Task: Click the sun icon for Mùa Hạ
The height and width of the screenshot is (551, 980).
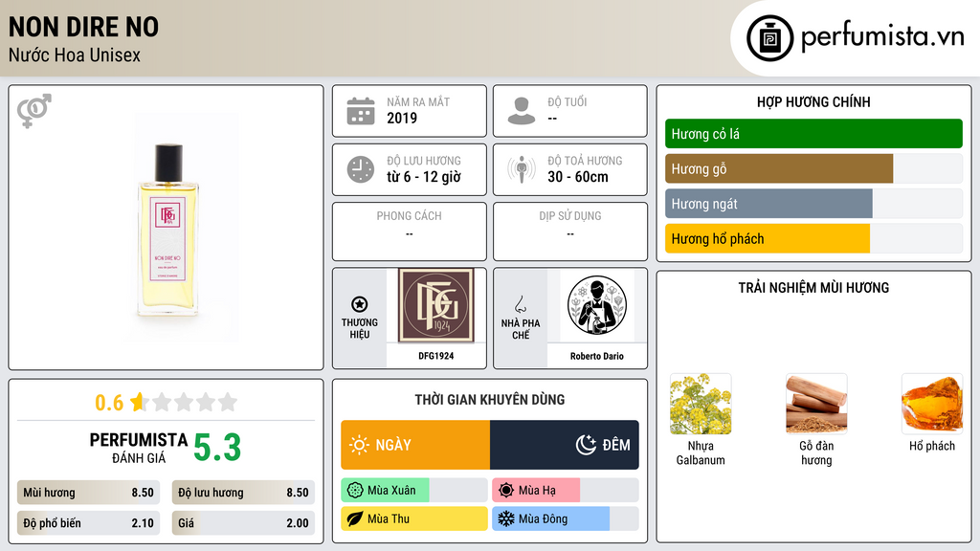Action: click(x=506, y=491)
